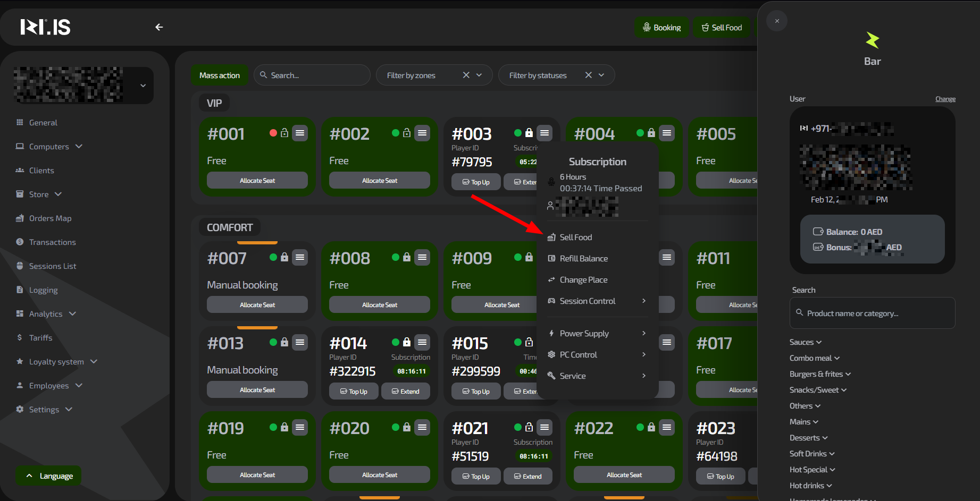Screen dimensions: 980x501
Task: Toggle the lock icon on seat #014
Action: (407, 342)
